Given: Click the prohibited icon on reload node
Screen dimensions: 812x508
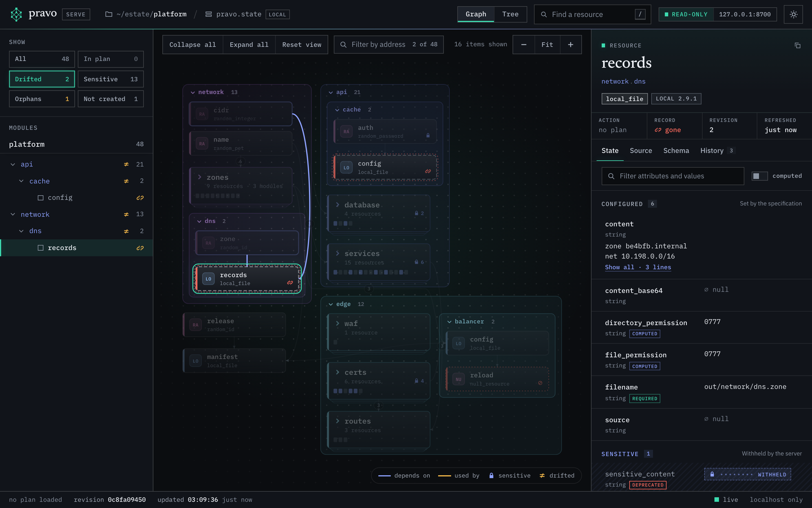Looking at the screenshot, I should [x=540, y=383].
